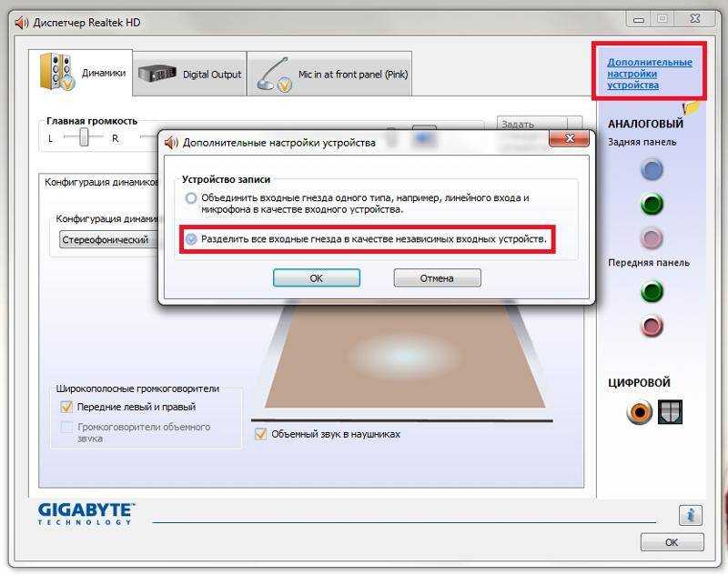The height and width of the screenshot is (575, 728).
Task: Switch to the Digital Output tab
Action: click(x=190, y=74)
